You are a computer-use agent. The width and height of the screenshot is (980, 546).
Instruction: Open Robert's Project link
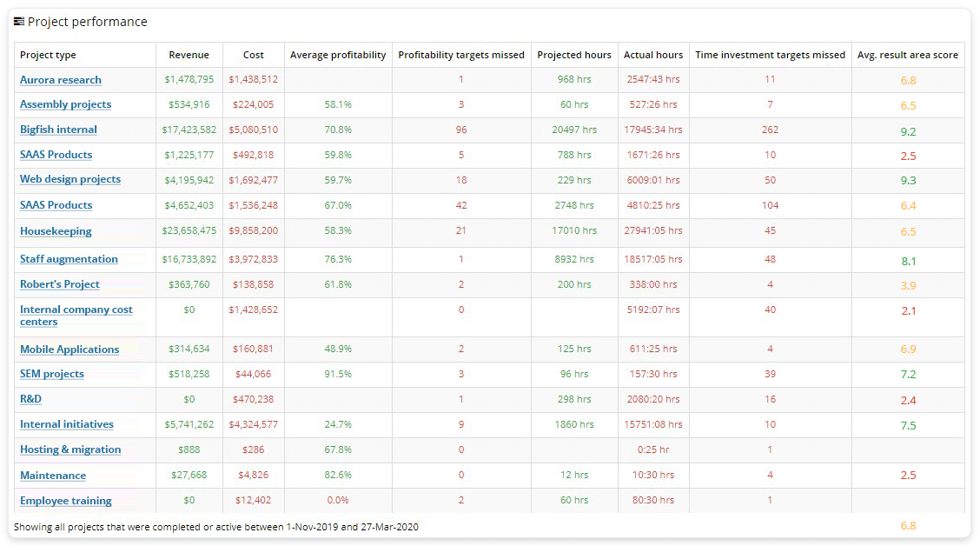click(x=57, y=284)
